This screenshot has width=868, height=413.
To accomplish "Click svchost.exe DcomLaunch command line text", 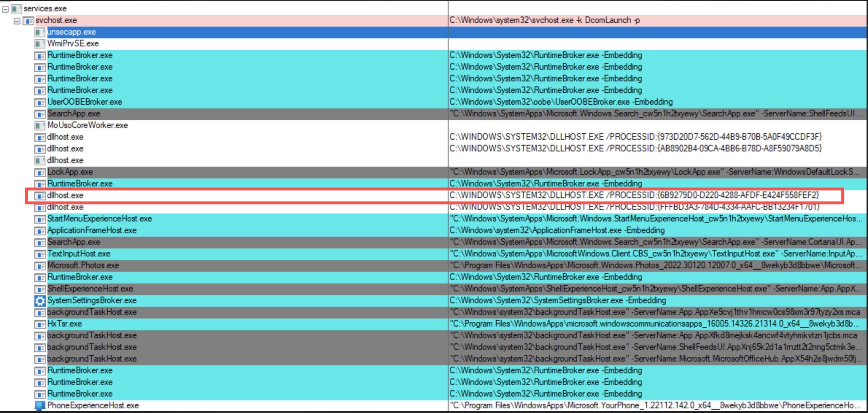I will [544, 20].
